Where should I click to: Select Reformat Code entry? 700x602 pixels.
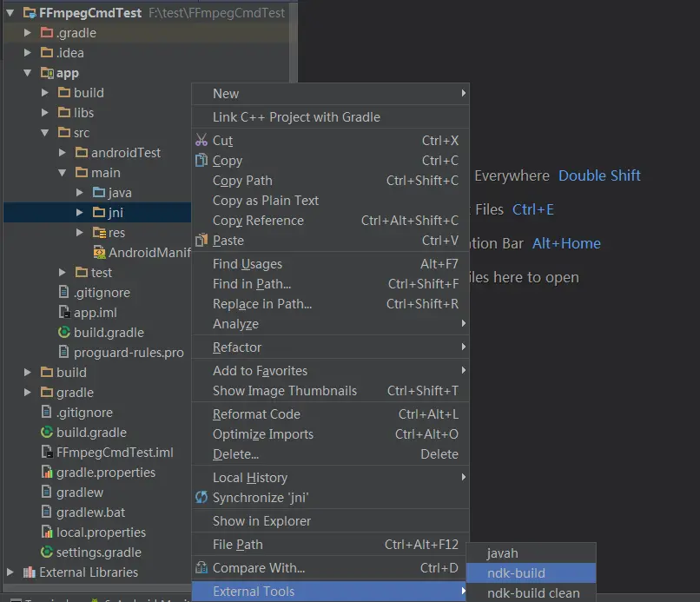(330, 414)
